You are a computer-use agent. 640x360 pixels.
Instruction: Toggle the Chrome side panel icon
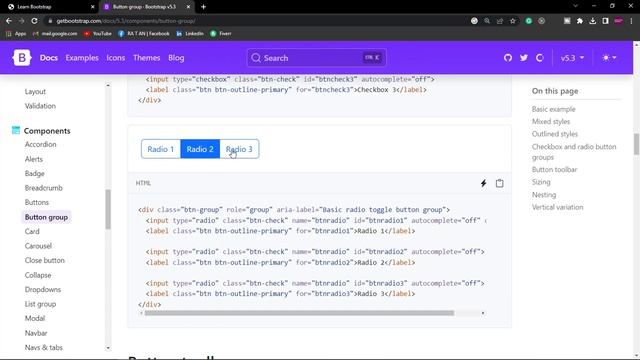point(605,21)
